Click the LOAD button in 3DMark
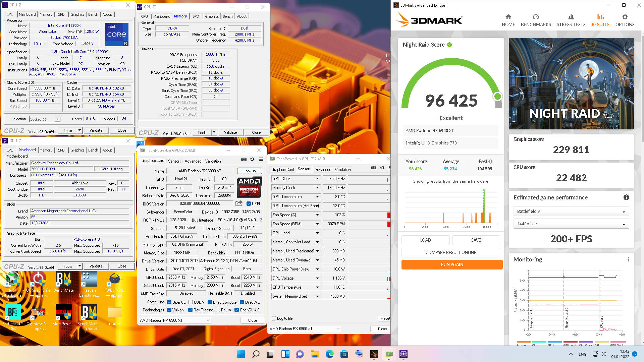The image size is (644, 362). point(425,240)
